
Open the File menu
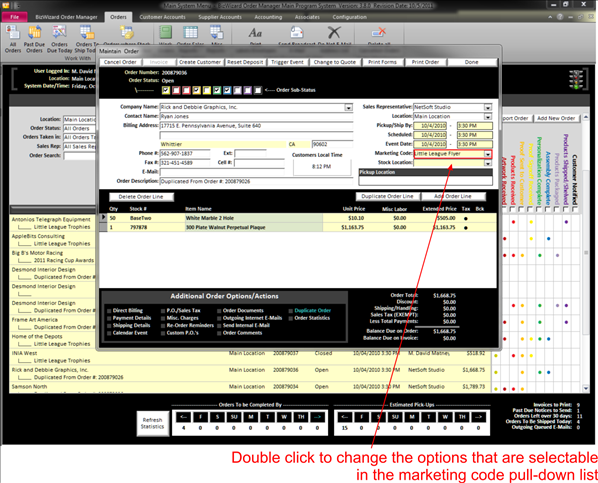pyautogui.click(x=14, y=17)
